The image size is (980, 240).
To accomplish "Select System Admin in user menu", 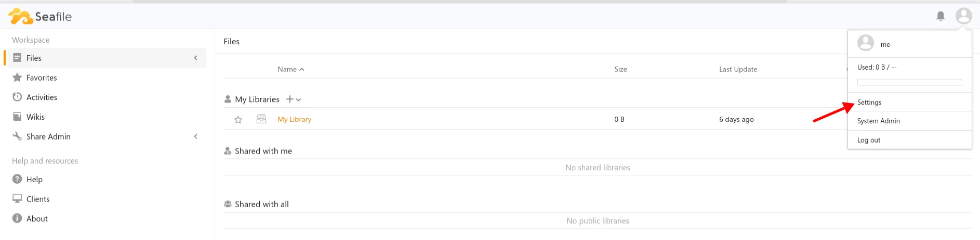I will [878, 121].
